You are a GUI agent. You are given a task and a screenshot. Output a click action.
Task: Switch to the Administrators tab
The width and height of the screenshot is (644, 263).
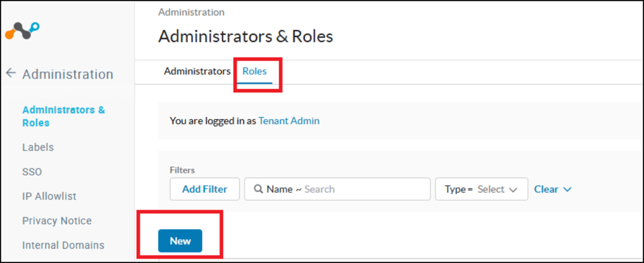tap(196, 71)
